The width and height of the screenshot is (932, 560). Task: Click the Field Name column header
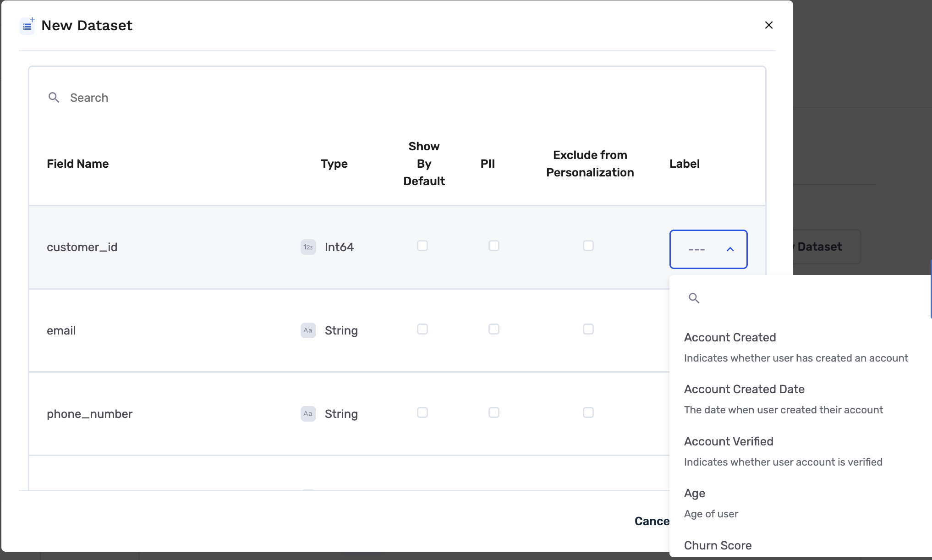coord(78,164)
